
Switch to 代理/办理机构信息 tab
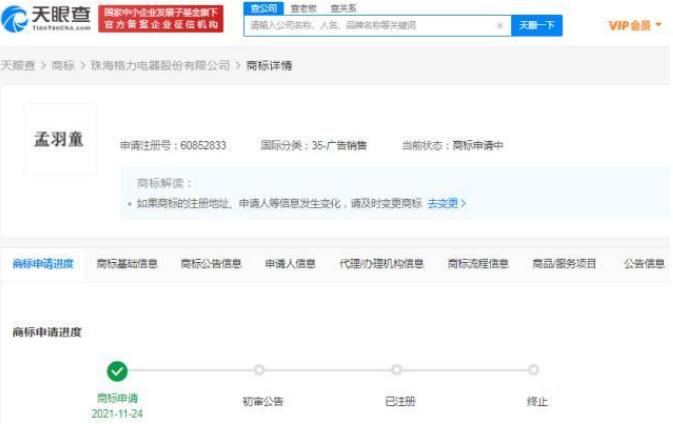382,263
